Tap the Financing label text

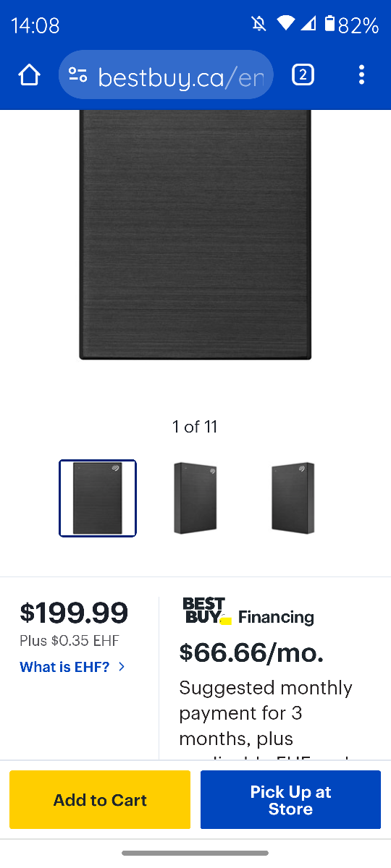276,617
